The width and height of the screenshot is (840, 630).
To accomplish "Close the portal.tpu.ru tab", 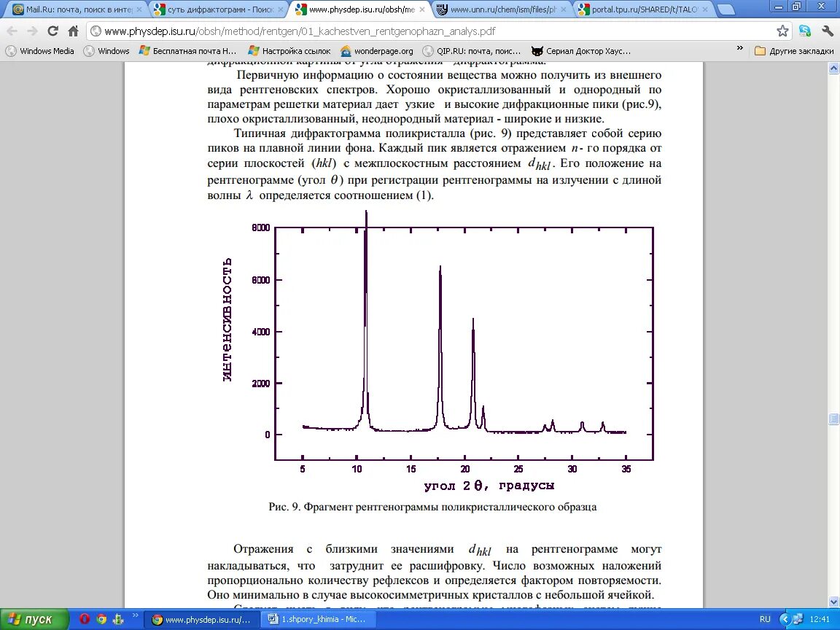I will (705, 9).
